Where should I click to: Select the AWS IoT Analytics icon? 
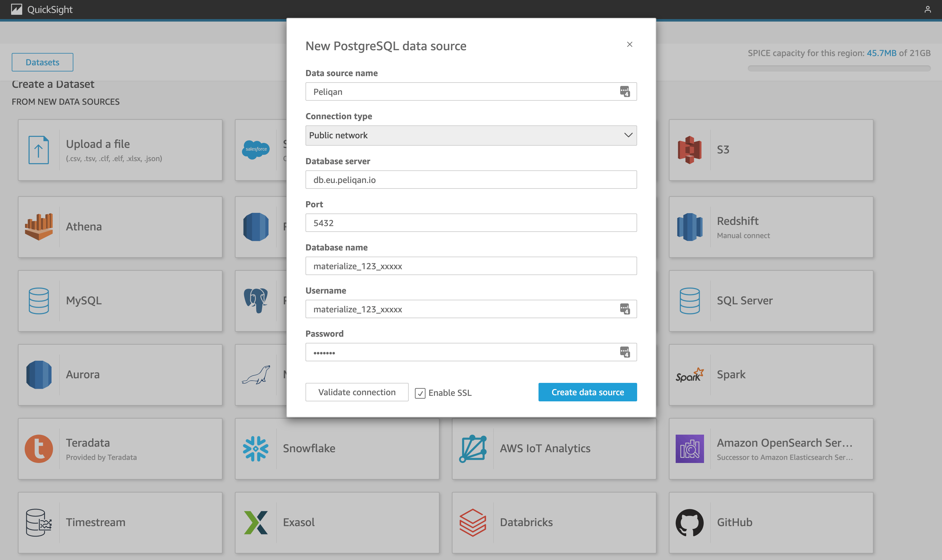[473, 449]
